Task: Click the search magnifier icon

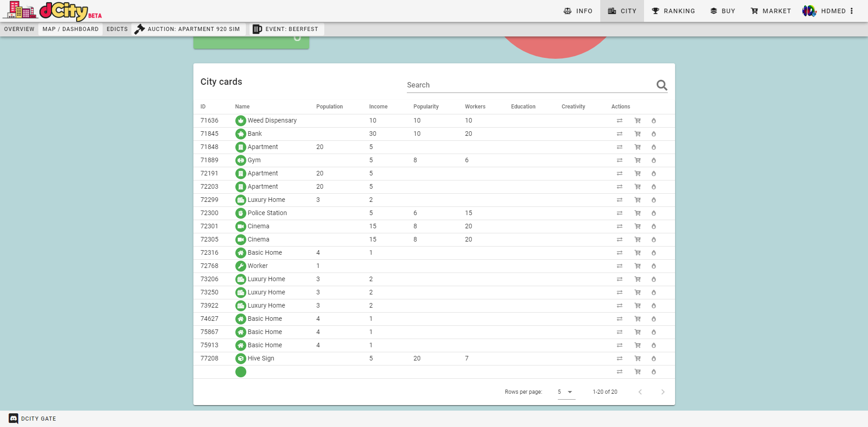Action: pyautogui.click(x=661, y=85)
